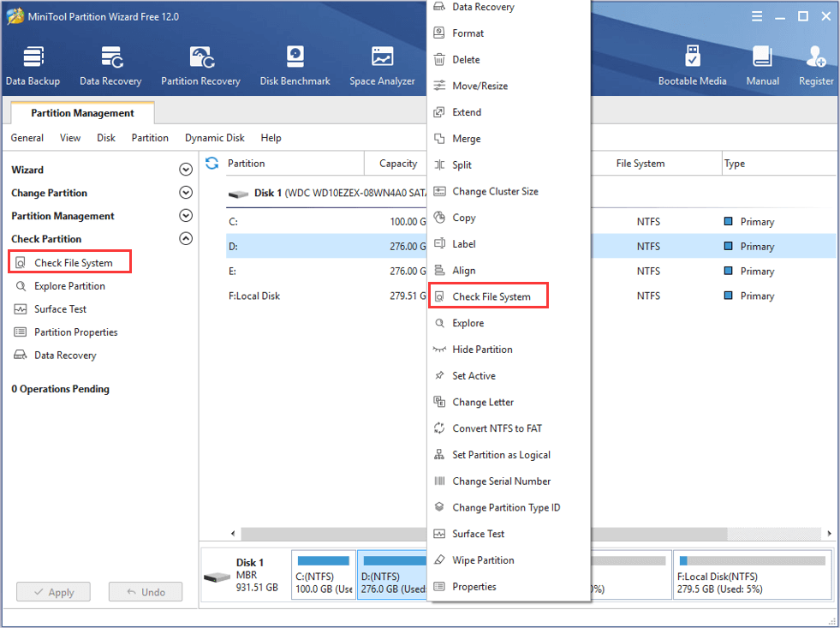Screen dimensions: 840x628
Task: Open the hamburger menu in title bar
Action: click(x=756, y=16)
